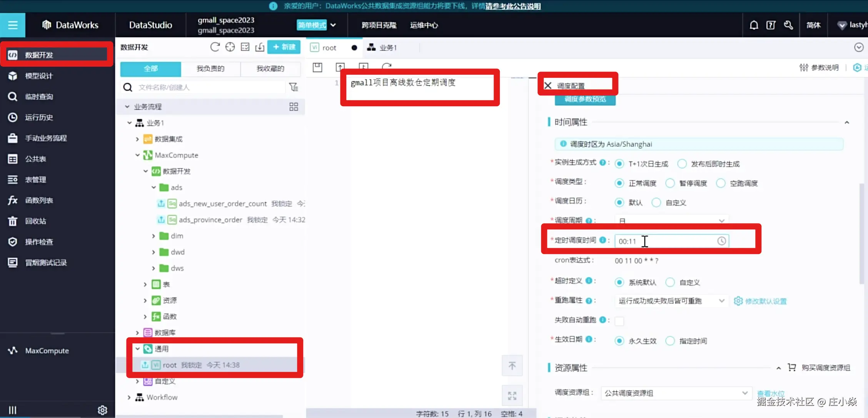Click the grid view icon beside 业务流程
Viewport: 868px width, 418px height.
[294, 107]
